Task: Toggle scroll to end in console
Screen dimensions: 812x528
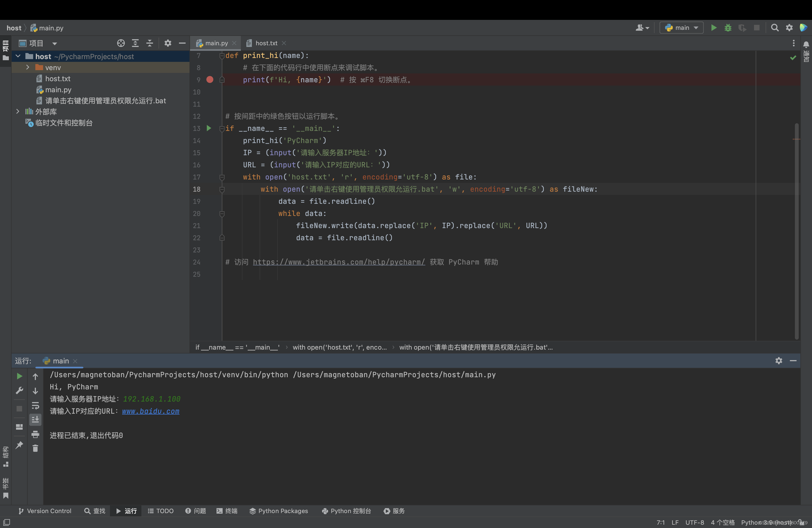Action: 35,420
